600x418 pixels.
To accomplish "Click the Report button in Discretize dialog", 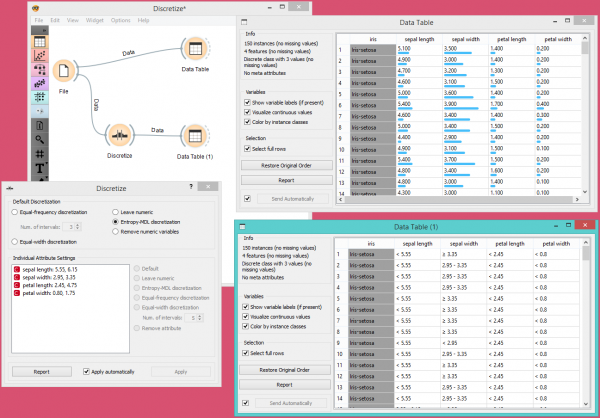I will coord(39,371).
